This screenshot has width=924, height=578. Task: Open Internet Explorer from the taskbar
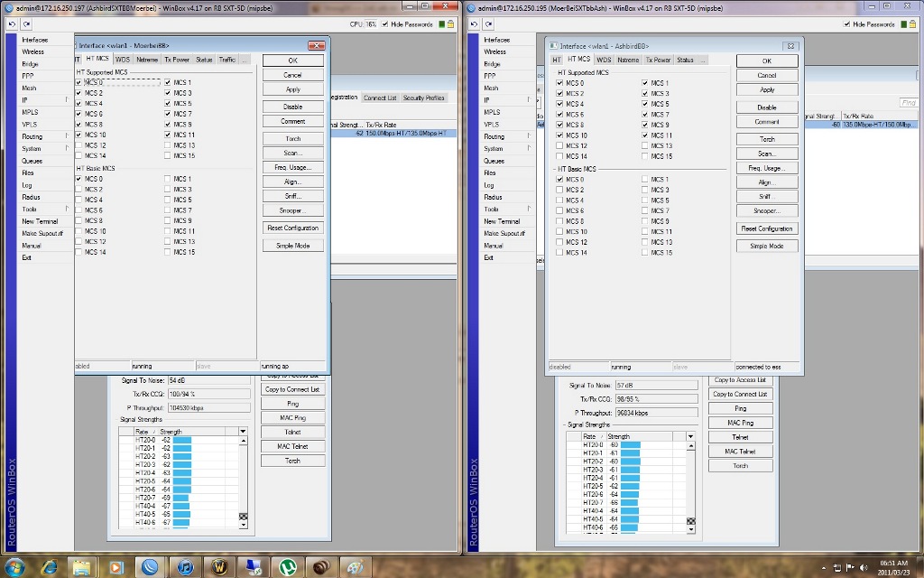pyautogui.click(x=49, y=566)
